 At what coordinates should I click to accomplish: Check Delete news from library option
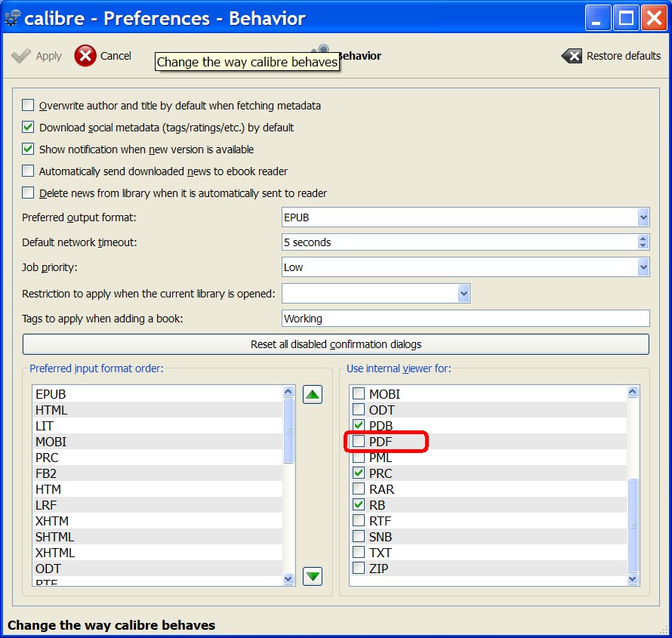pyautogui.click(x=28, y=193)
